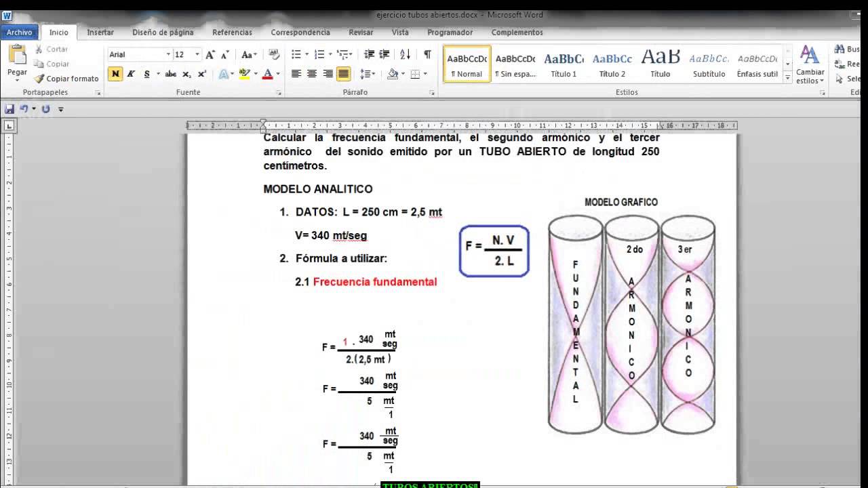Expand the Fuente dialog launcher
This screenshot has height=488, width=868.
point(279,93)
